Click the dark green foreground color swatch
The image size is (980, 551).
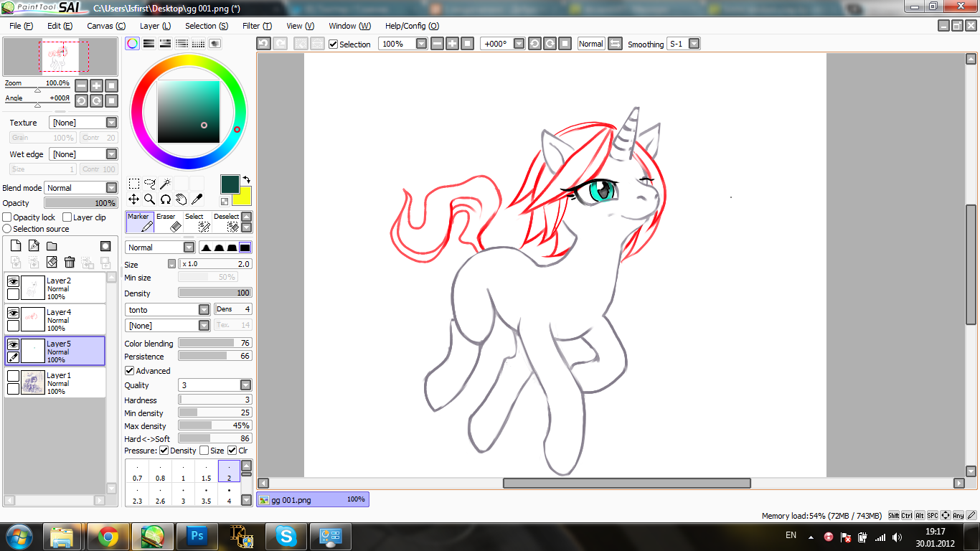click(230, 184)
